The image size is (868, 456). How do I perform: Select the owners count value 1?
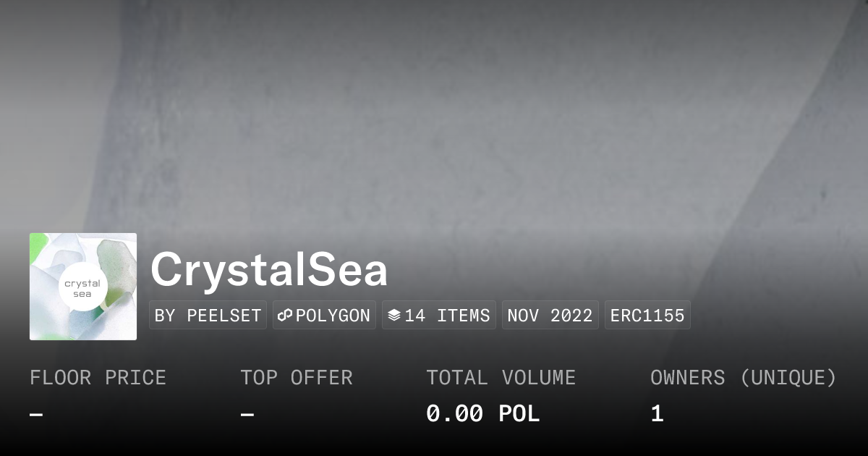pyautogui.click(x=657, y=414)
